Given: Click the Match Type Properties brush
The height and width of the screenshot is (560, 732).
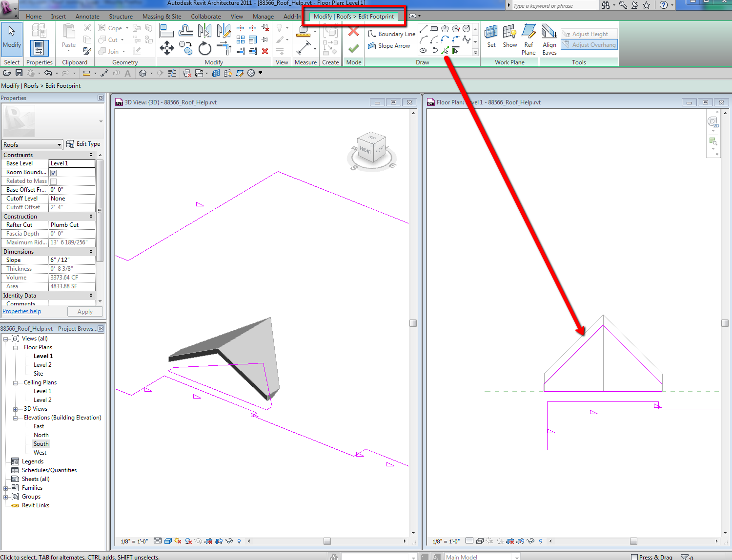Looking at the screenshot, I should [x=87, y=51].
